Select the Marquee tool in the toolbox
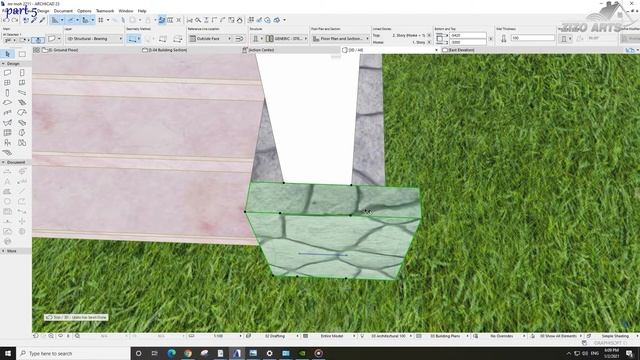Image resolution: width=640 pixels, height=360 pixels. [x=22, y=54]
